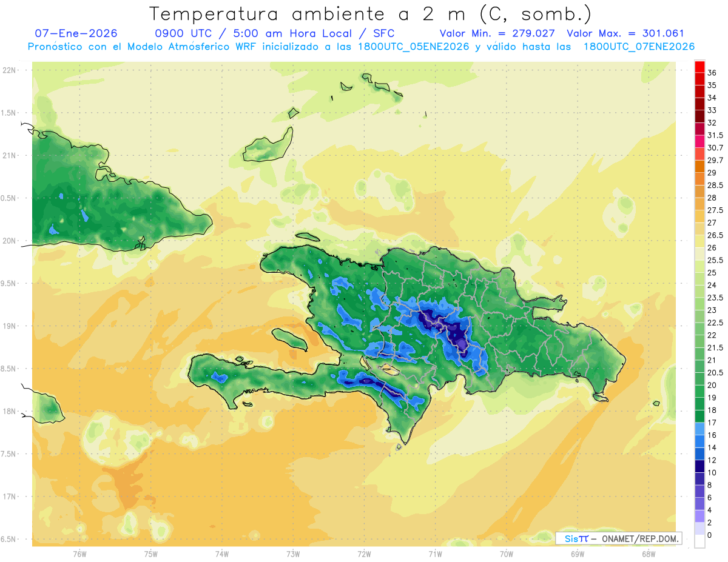Click the '71W' longitude label

435,554
